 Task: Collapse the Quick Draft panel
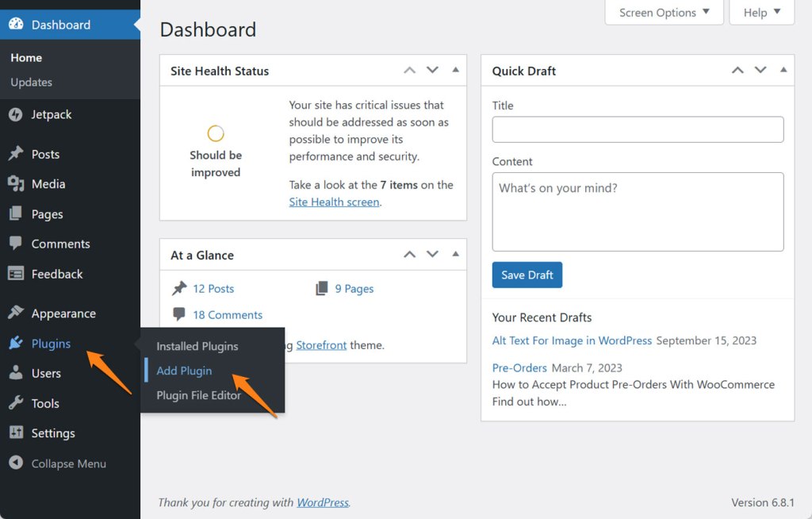[x=783, y=70]
